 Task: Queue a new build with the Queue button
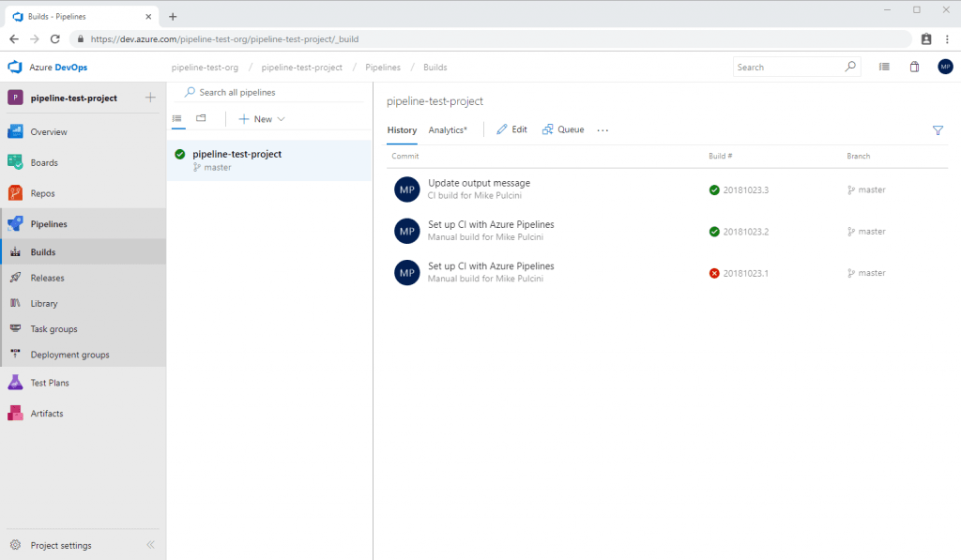point(563,129)
